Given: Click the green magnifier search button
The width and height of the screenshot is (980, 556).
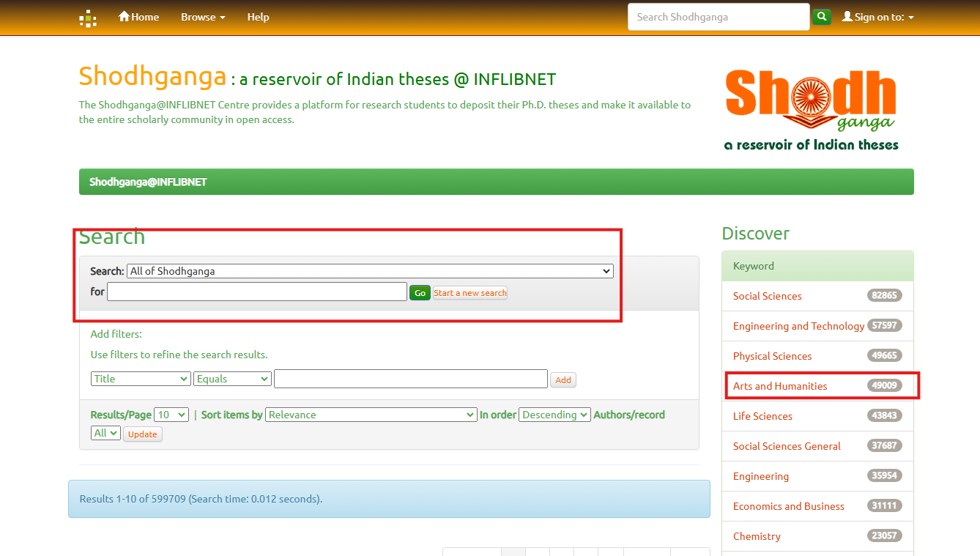Looking at the screenshot, I should pyautogui.click(x=822, y=16).
